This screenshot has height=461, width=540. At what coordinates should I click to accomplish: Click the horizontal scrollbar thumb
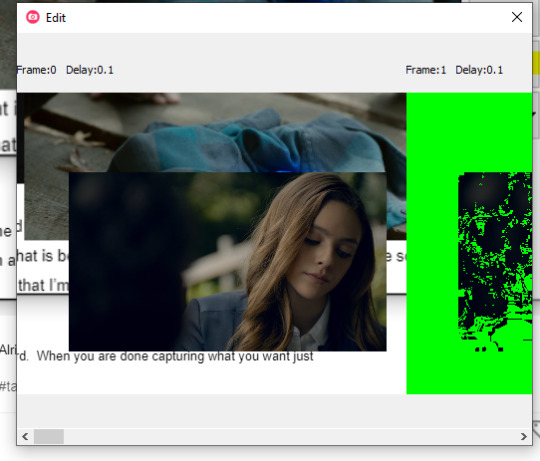pyautogui.click(x=49, y=437)
